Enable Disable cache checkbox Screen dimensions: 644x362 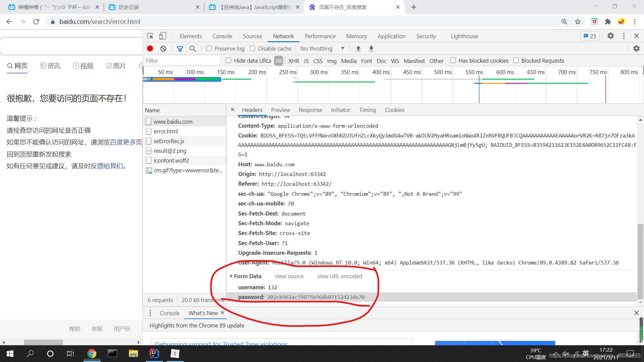[253, 48]
